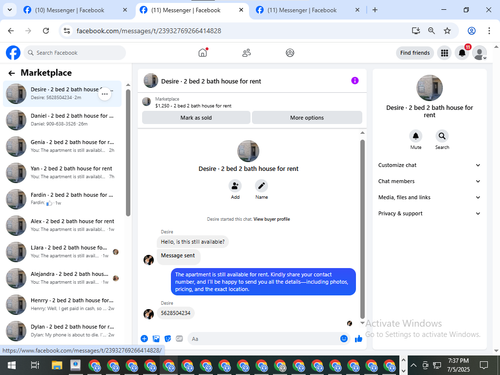This screenshot has height=375, width=500.
Task: Open Llara conversation in list
Action: pos(62,252)
